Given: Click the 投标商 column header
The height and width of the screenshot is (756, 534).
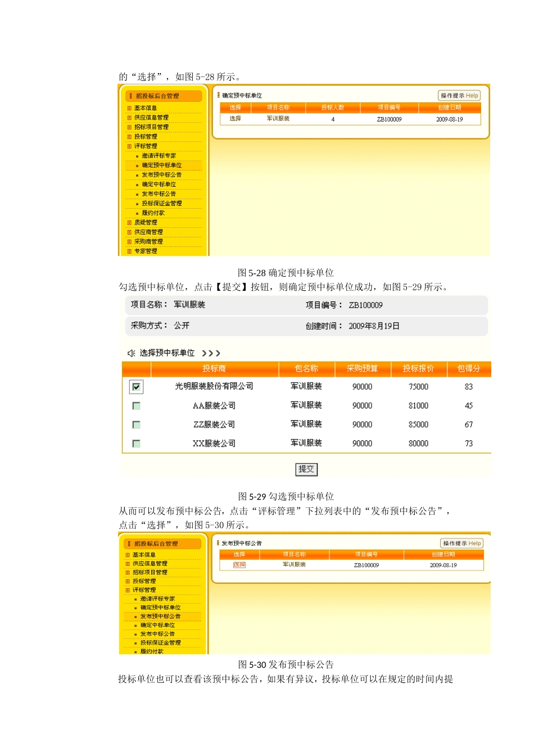Looking at the screenshot, I should (x=214, y=368).
